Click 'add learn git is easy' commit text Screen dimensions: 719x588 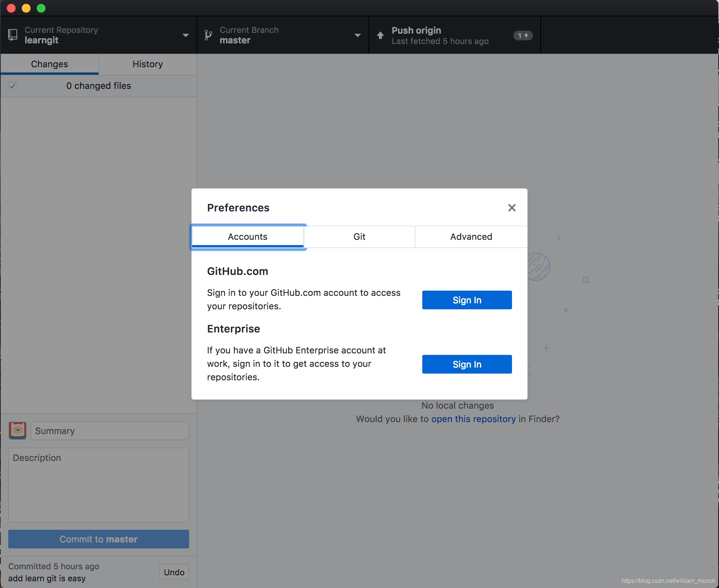[x=47, y=578]
